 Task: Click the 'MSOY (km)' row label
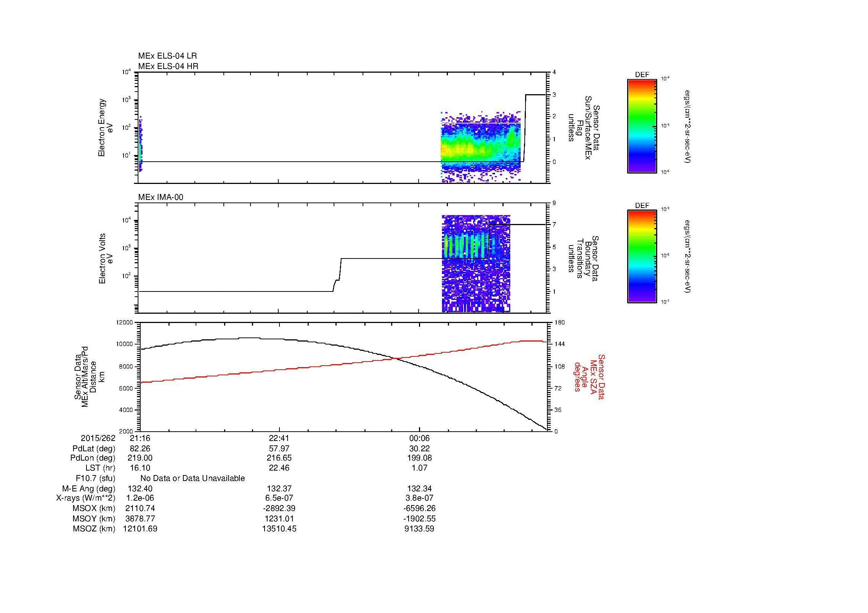pyautogui.click(x=94, y=519)
